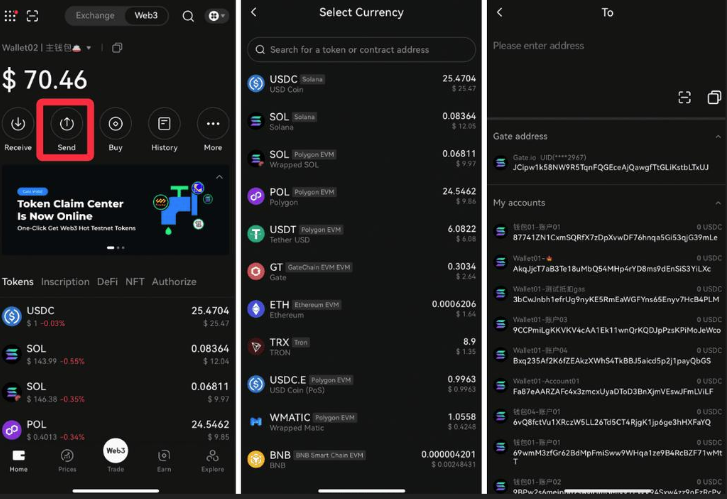Viewport: 727px width, 499px height.
Task: Focus the token search field
Action: pos(361,50)
